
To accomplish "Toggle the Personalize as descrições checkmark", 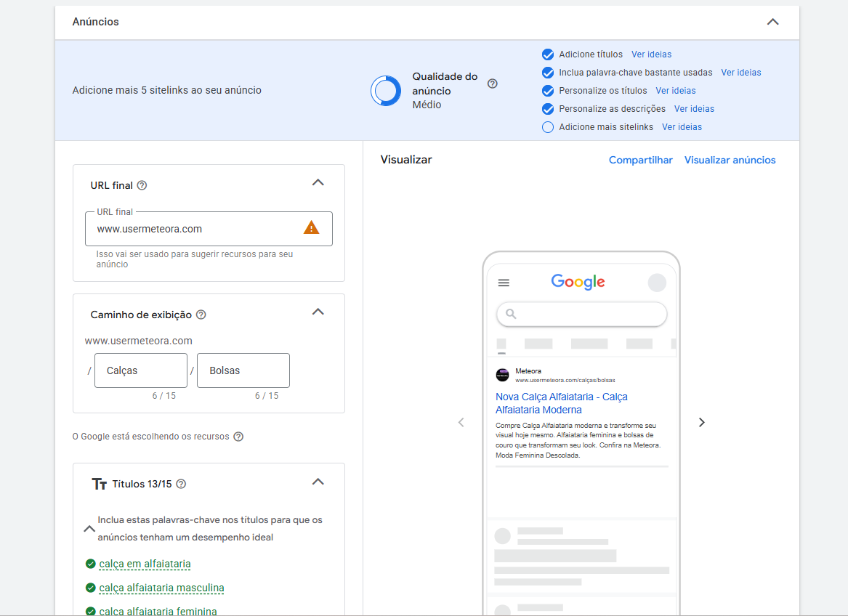I will [548, 109].
